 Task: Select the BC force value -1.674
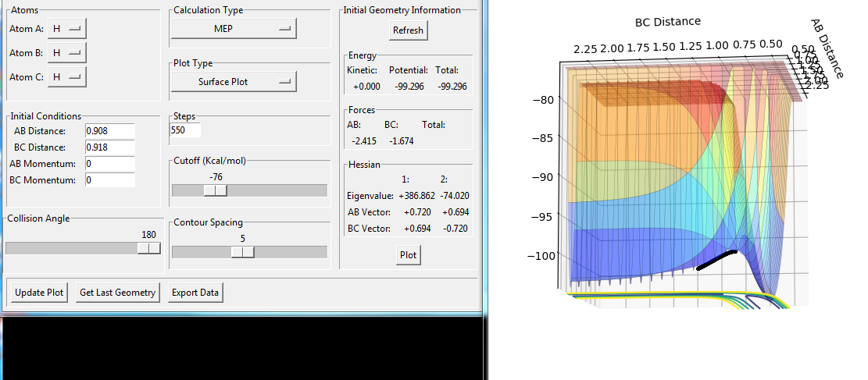click(x=402, y=141)
